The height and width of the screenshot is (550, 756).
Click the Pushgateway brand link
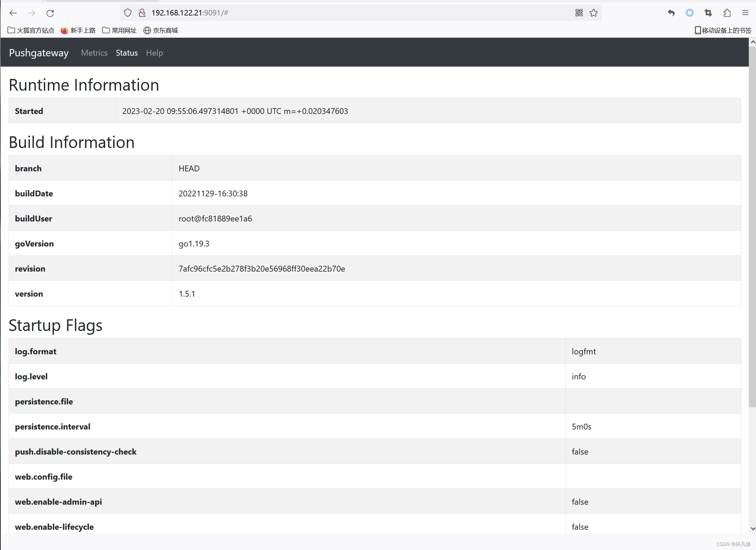pyautogui.click(x=39, y=53)
